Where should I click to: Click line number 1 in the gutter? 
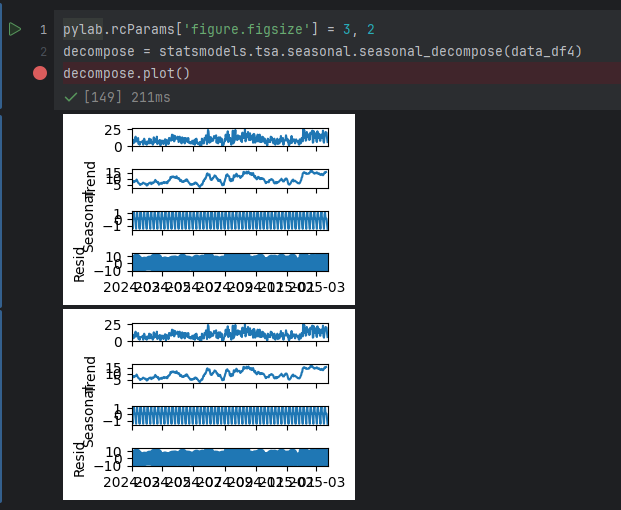click(x=43, y=30)
